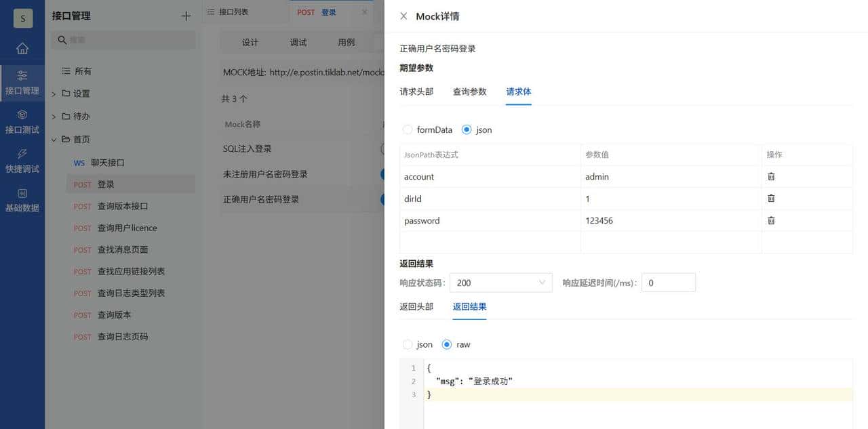
Task: Open the 响应状态码 dropdown showing 200
Action: click(x=500, y=283)
